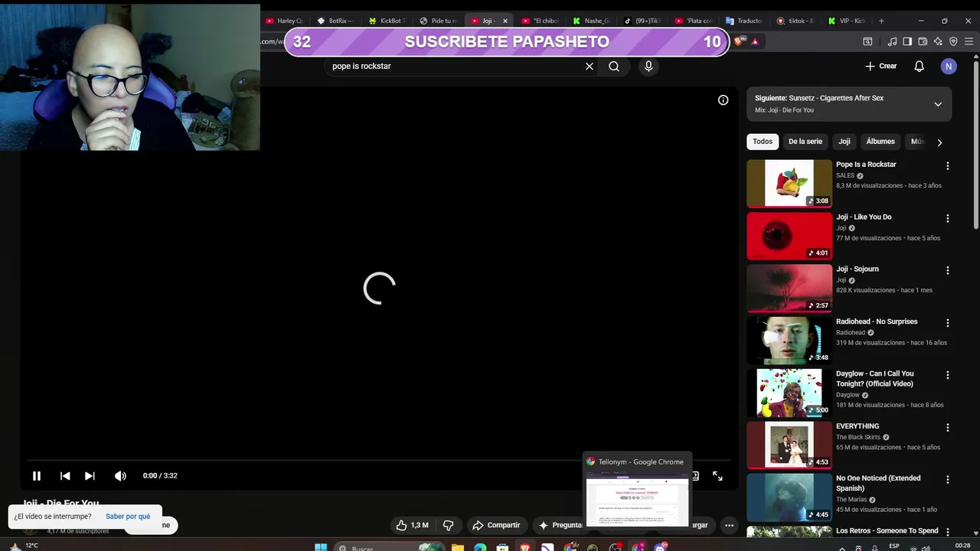
Task: Open the Windows Start menu
Action: point(321,547)
